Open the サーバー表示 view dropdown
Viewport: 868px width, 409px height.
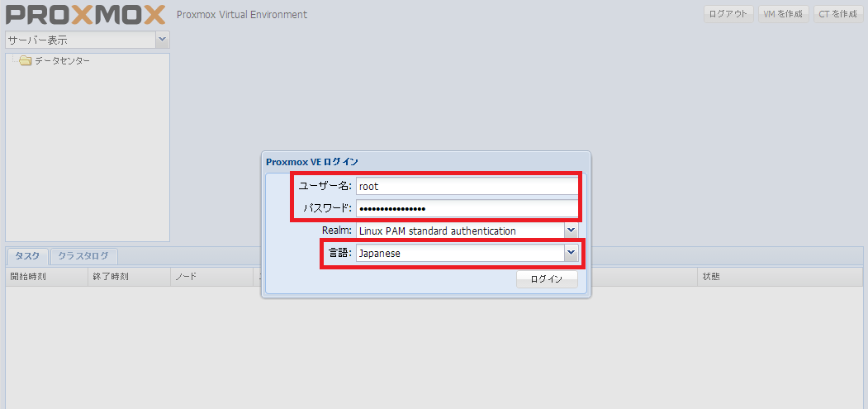[162, 40]
